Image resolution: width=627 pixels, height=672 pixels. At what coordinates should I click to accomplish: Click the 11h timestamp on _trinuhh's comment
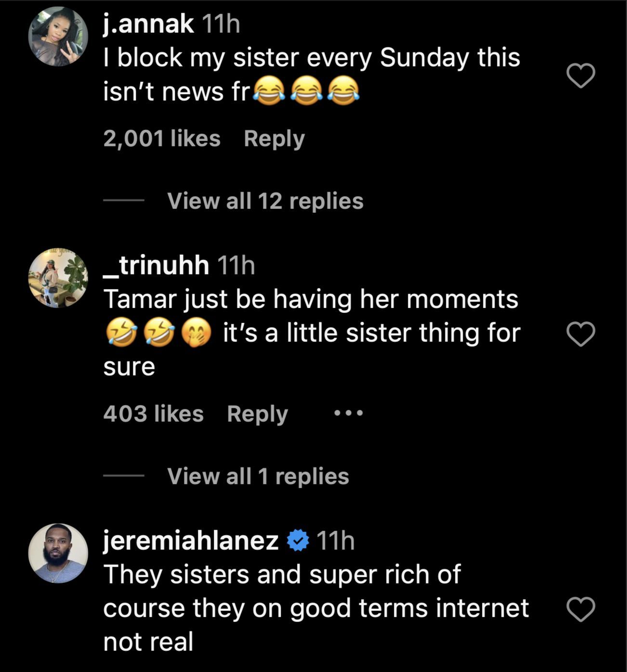click(x=236, y=265)
